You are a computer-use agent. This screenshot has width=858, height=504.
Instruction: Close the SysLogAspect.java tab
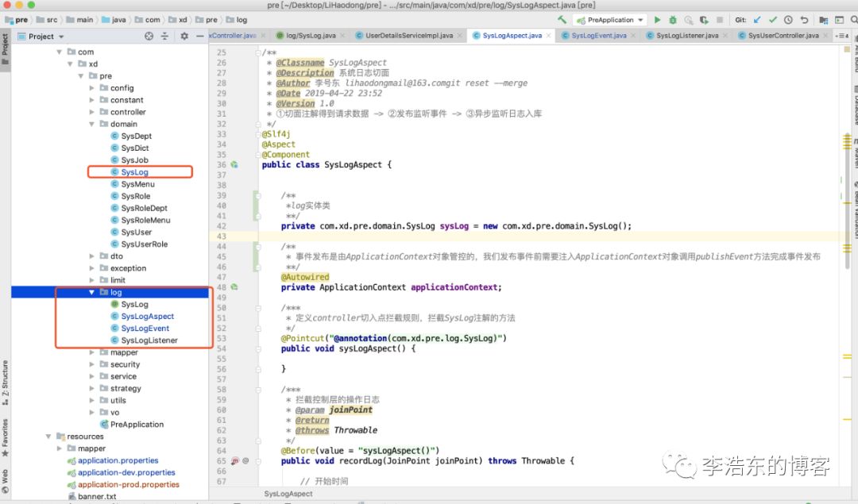pos(548,36)
